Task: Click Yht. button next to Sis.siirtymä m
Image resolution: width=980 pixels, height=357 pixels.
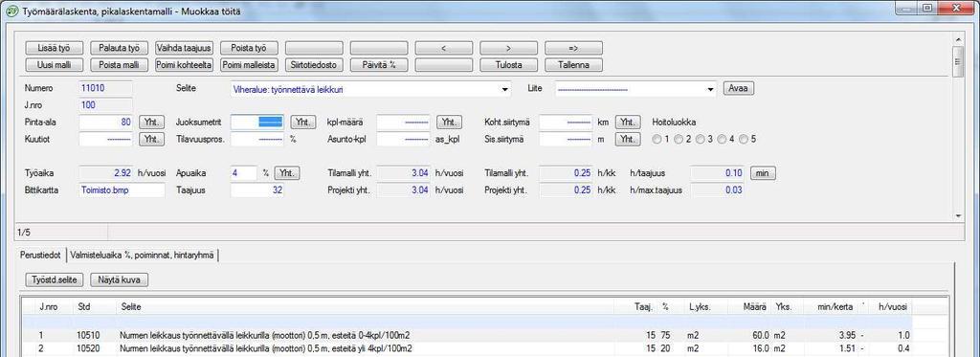Action: (x=628, y=140)
